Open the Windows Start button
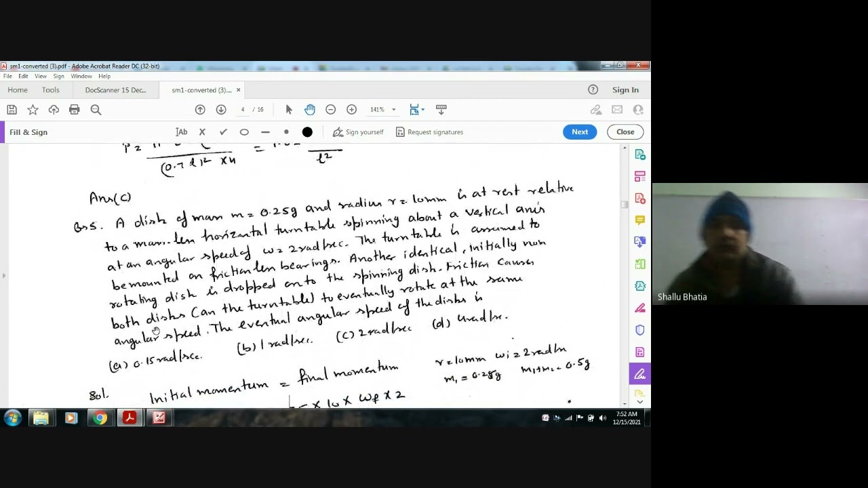 (12, 418)
